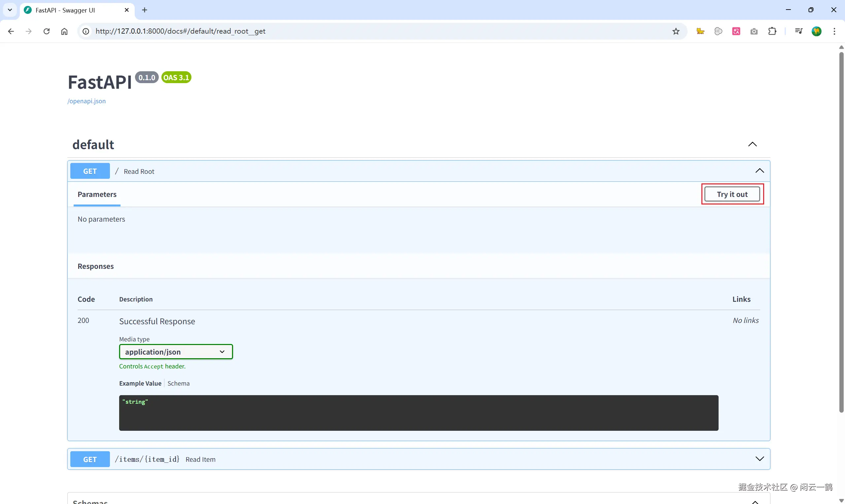This screenshot has width=845, height=504.
Task: Open the media control playlist icon
Action: (798, 31)
